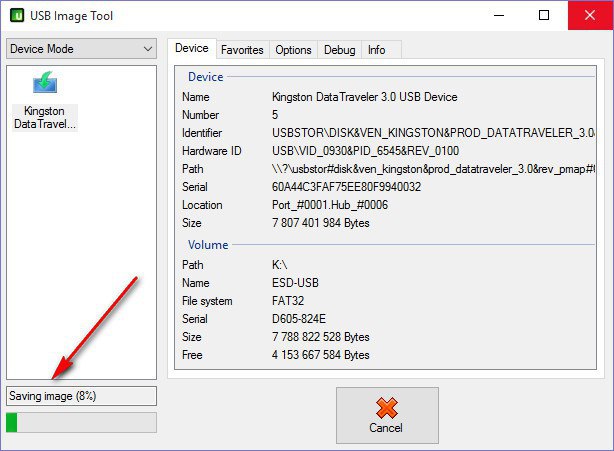Click the USB Image Tool title bar icon
614x451 pixels.
point(17,16)
